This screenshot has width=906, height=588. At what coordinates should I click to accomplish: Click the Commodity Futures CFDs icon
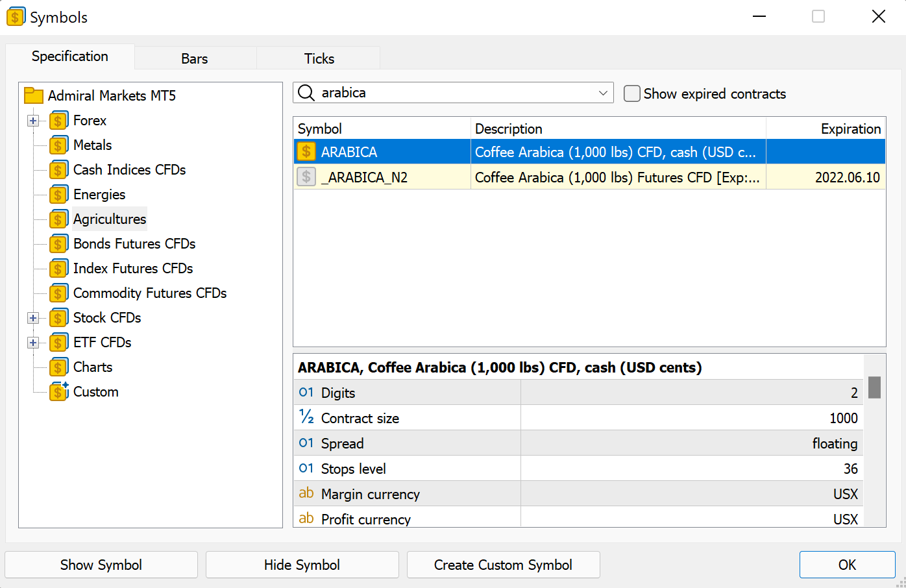(58, 293)
